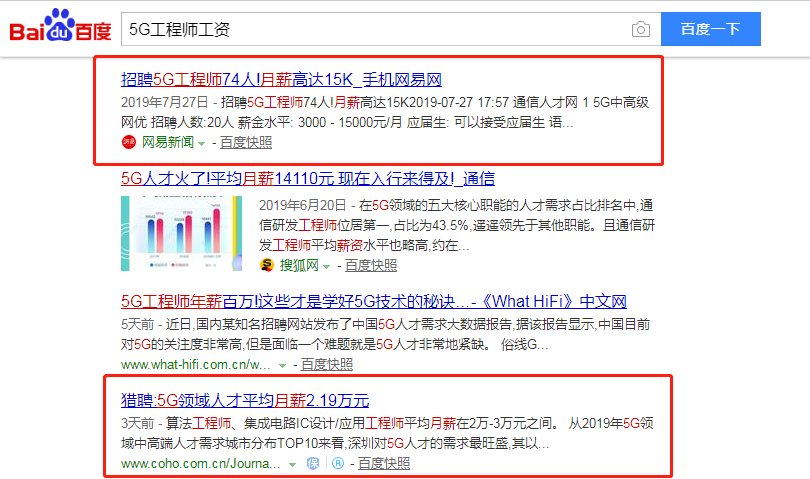Open the 搜狐网 source link
810x479 pixels.
point(299,266)
